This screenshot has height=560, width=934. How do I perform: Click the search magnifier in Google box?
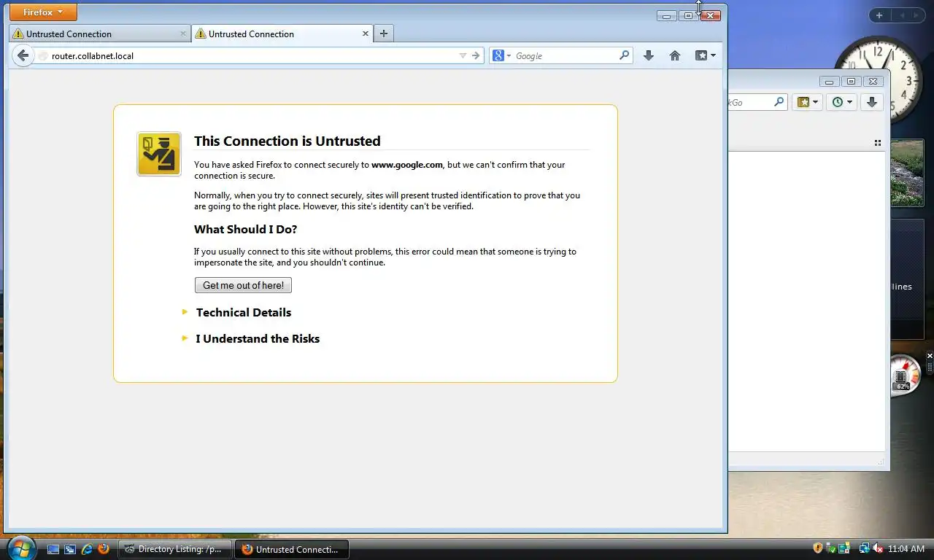pos(624,55)
